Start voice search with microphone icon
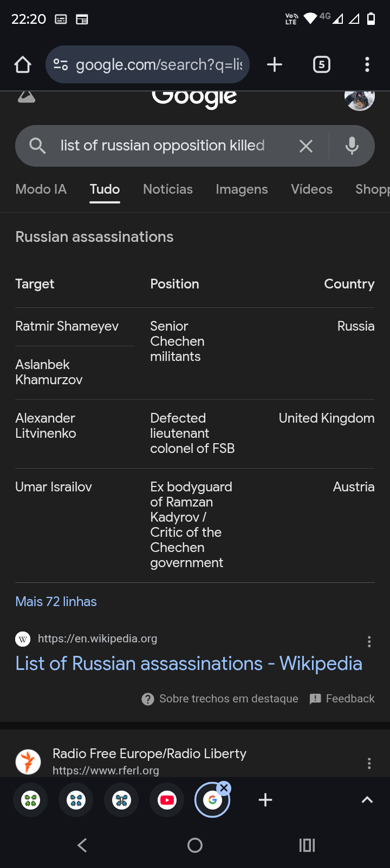The width and height of the screenshot is (390, 868). (352, 146)
